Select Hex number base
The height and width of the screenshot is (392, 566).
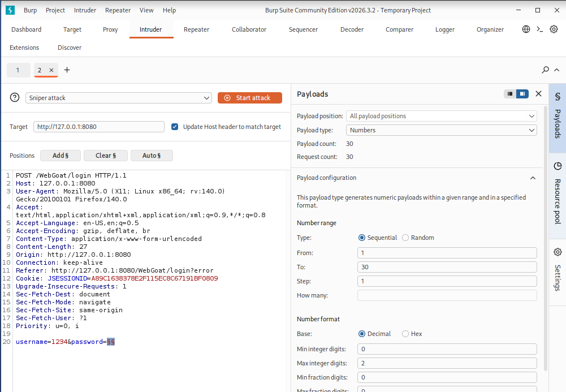(x=405, y=334)
